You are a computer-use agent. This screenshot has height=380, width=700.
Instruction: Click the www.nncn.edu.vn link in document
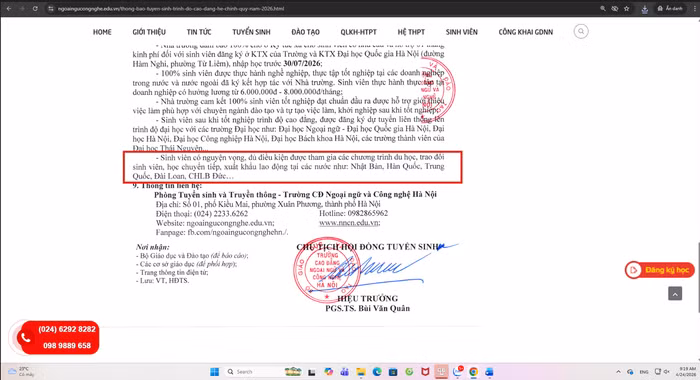[349, 223]
